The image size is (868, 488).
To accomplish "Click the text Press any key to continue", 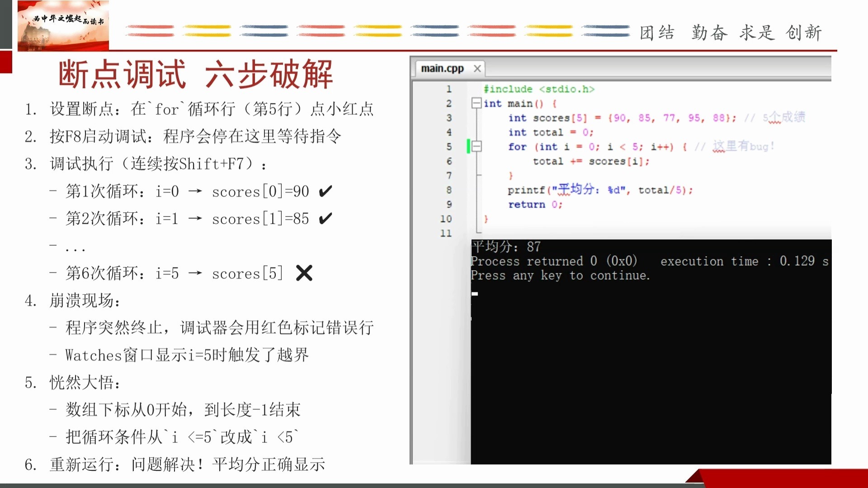I will point(561,275).
